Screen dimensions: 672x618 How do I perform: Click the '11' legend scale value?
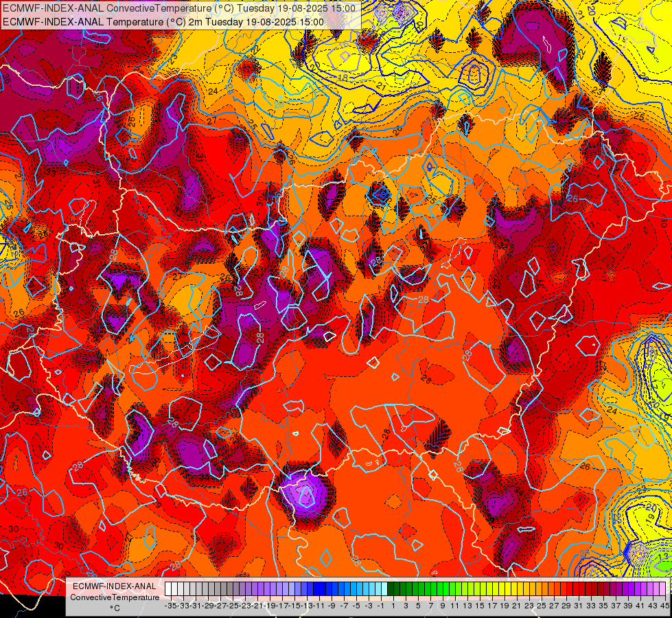coord(454,606)
